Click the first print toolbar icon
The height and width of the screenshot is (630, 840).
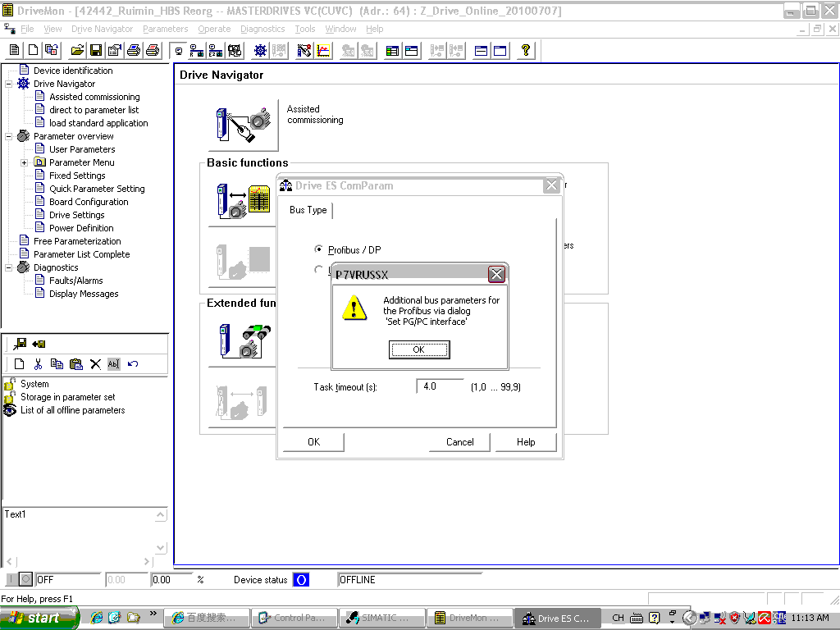click(x=134, y=50)
